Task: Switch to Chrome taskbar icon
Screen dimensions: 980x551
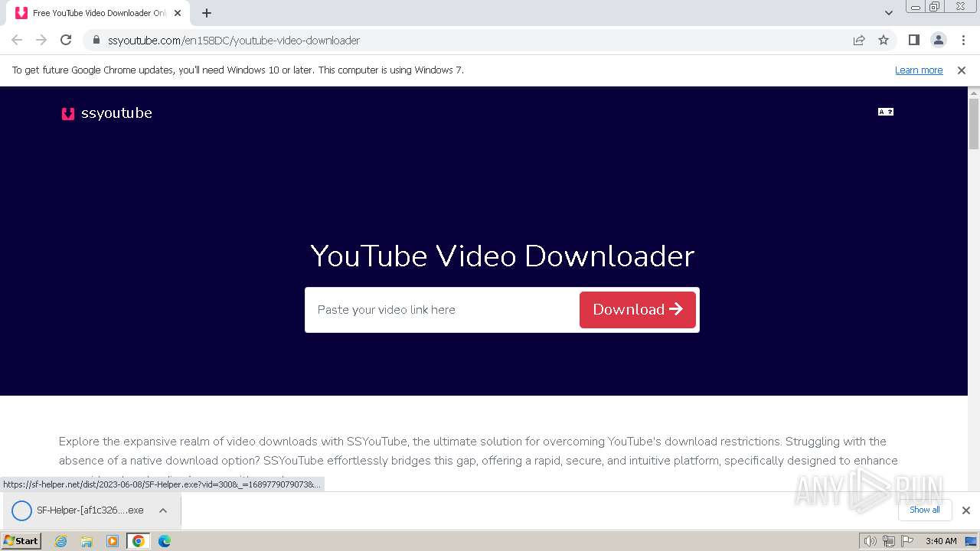Action: (139, 541)
